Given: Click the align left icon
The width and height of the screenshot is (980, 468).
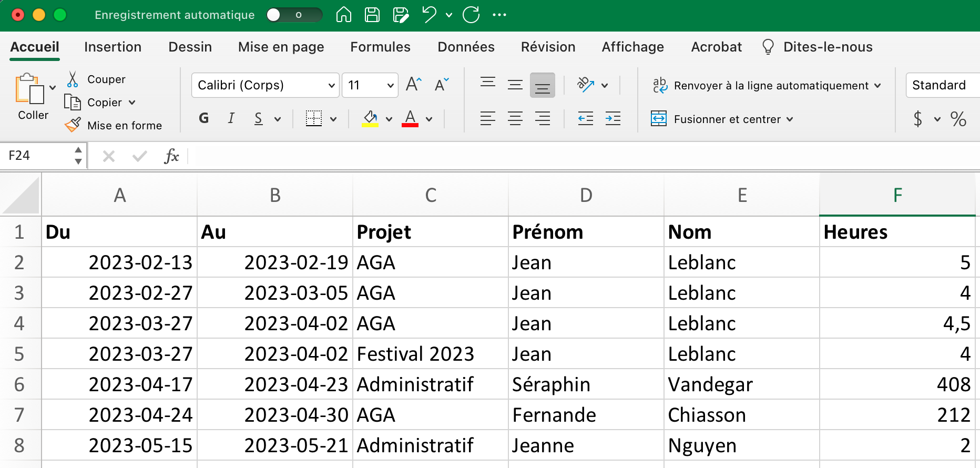Looking at the screenshot, I should pyautogui.click(x=488, y=118).
